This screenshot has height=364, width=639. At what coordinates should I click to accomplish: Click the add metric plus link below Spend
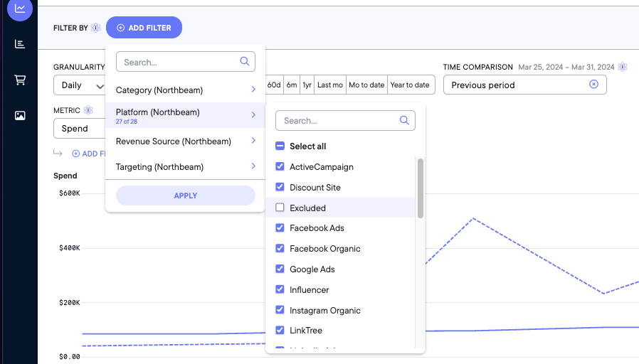88,154
